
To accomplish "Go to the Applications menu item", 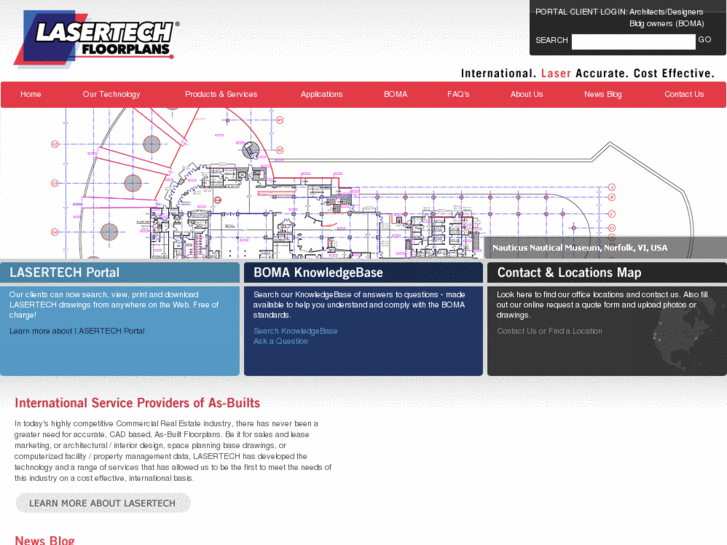I will pos(321,94).
